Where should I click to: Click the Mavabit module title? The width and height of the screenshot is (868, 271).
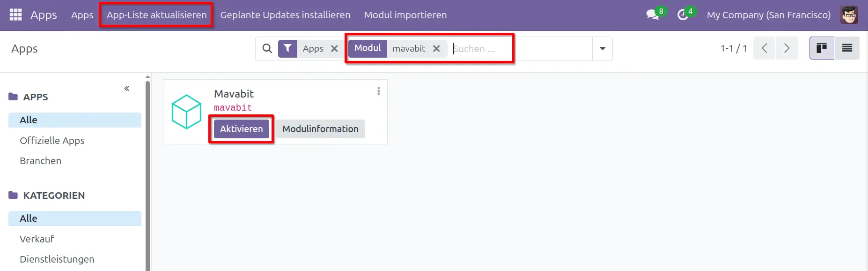click(234, 94)
